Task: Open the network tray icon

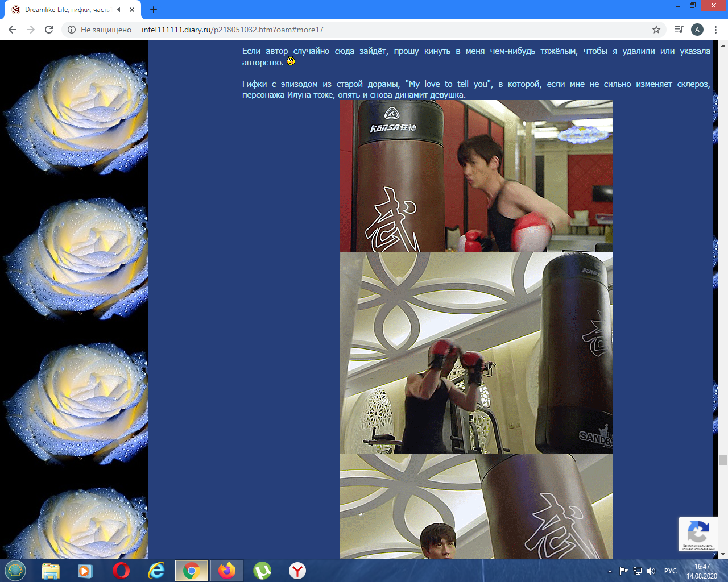Action: click(x=638, y=571)
